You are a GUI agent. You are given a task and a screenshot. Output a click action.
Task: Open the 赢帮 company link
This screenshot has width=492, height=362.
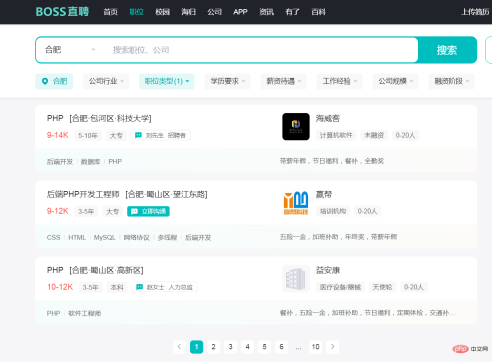pos(324,194)
